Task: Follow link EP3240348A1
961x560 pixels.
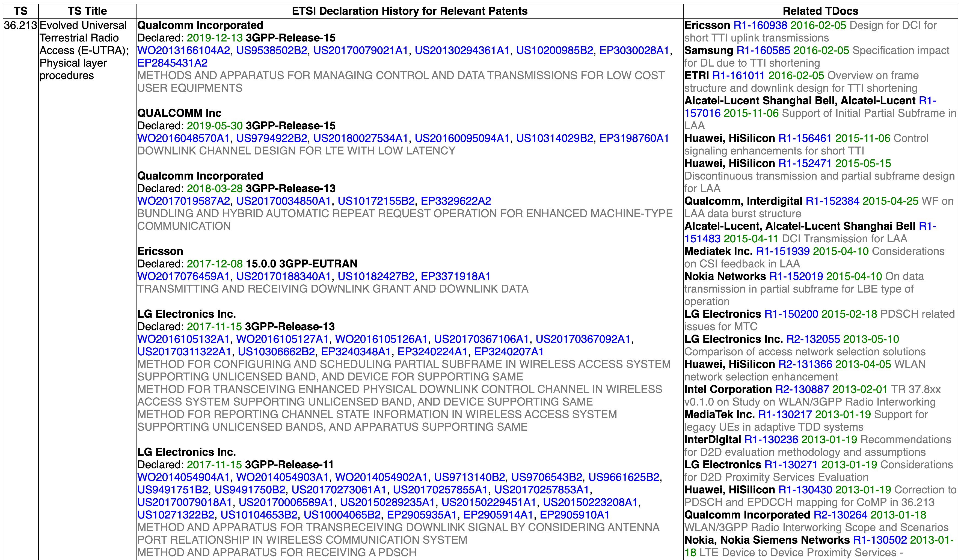Action: pos(356,352)
